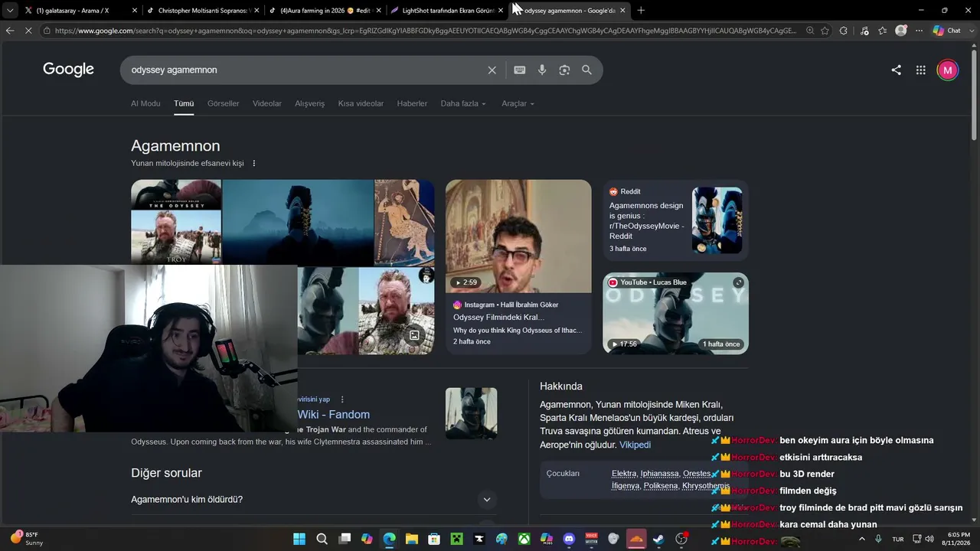Share the search results page
Viewport: 980px width, 551px height.
tap(896, 70)
